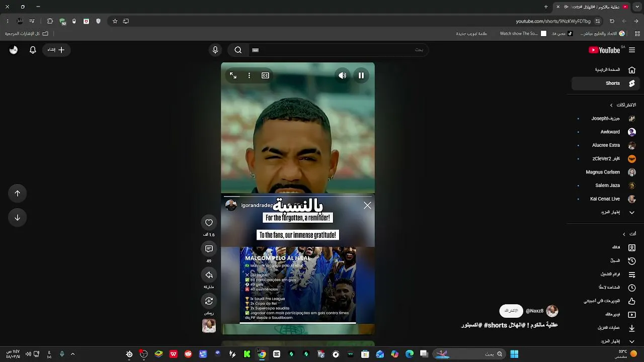Click the YouTube search magnifier button
The image size is (644, 362).
238,50
